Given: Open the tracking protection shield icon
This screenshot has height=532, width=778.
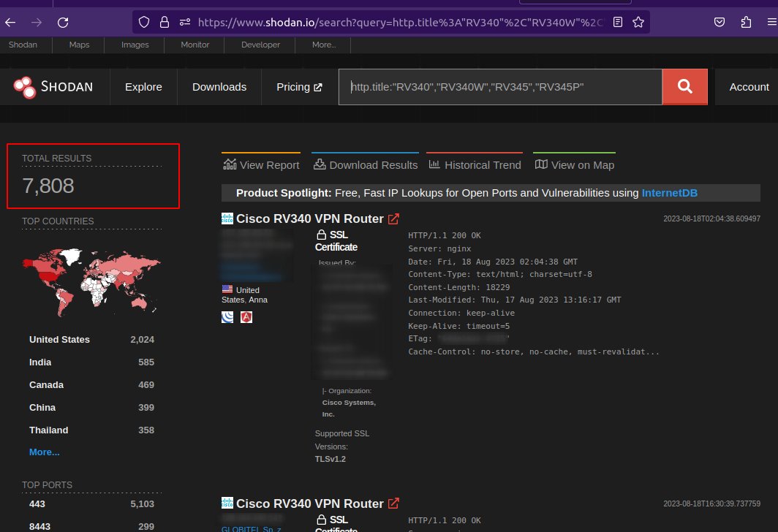Looking at the screenshot, I should pyautogui.click(x=144, y=22).
